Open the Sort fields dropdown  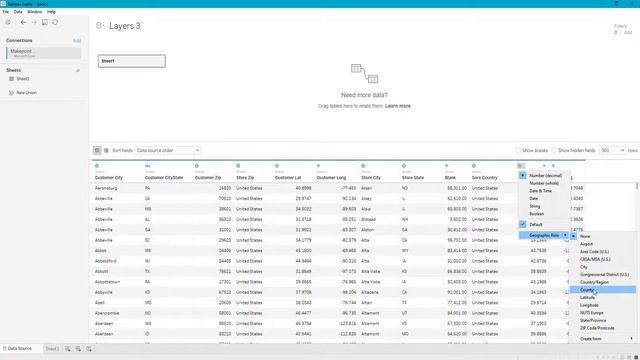click(x=167, y=151)
